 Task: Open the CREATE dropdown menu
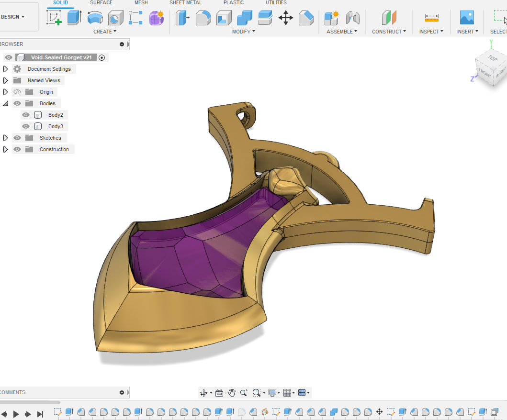tap(105, 32)
